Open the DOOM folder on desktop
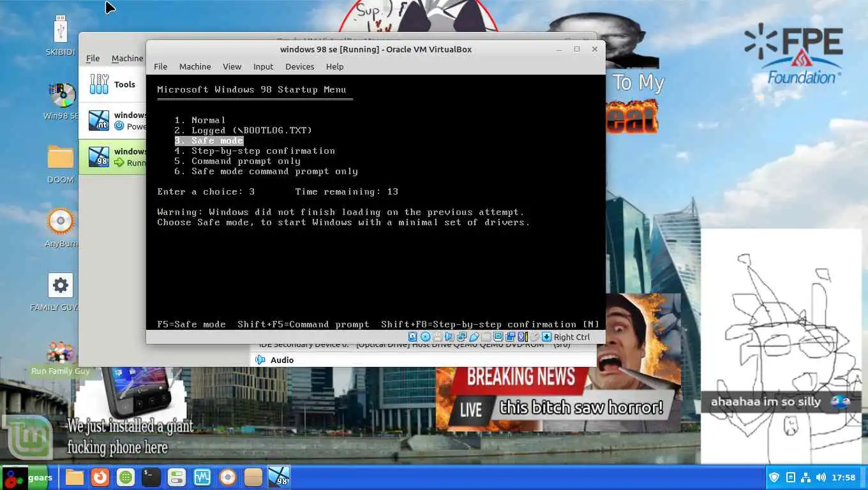Viewport: 868px width, 490px height. (x=61, y=164)
